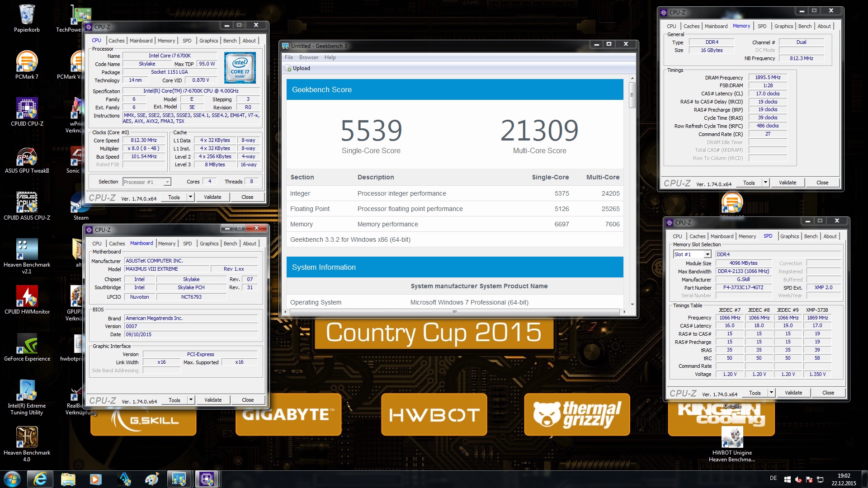Click Tools button in SPD window
The width and height of the screenshot is (868, 488).
click(x=755, y=393)
